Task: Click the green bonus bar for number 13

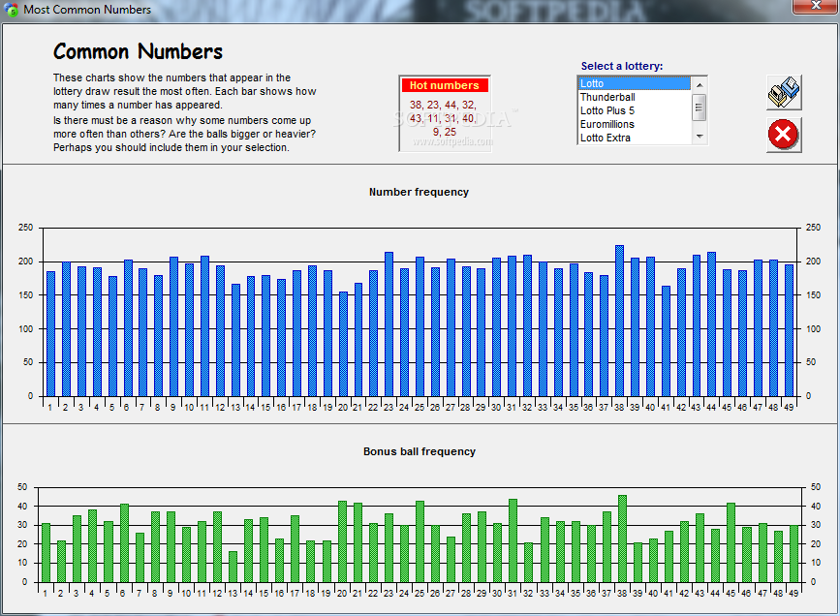Action: click(x=233, y=567)
